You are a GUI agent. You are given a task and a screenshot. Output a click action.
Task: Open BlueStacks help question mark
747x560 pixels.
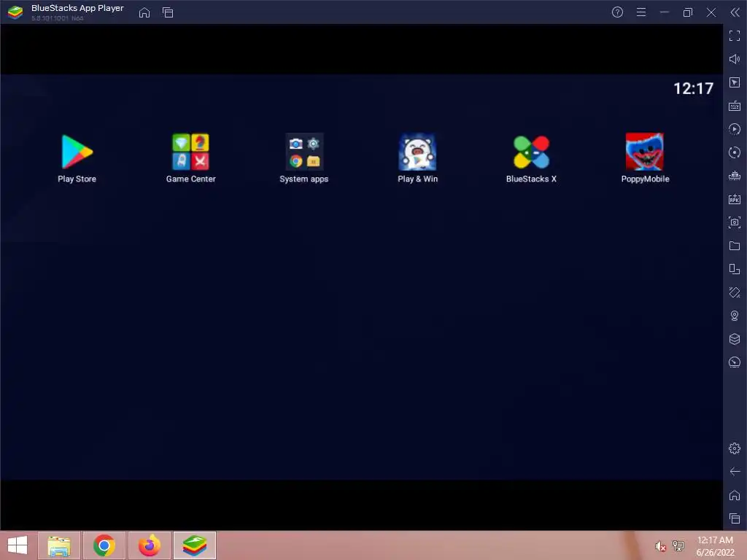[617, 12]
